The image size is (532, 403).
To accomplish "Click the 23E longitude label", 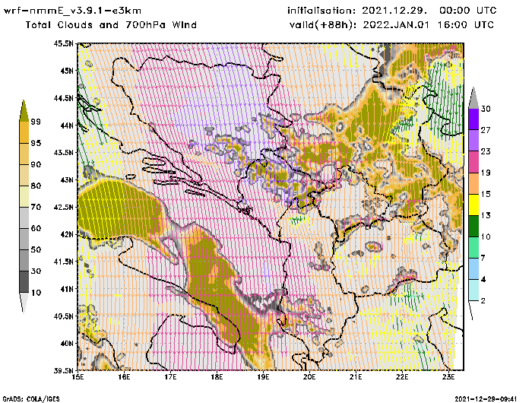I will [x=448, y=377].
